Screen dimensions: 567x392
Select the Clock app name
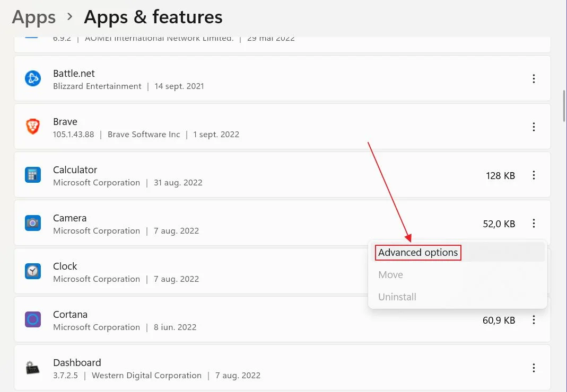point(65,266)
